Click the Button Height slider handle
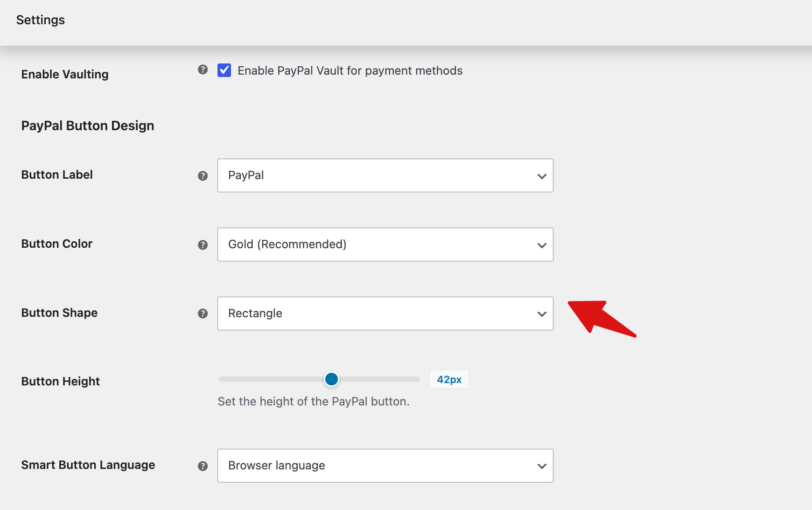This screenshot has height=510, width=812. pos(331,379)
